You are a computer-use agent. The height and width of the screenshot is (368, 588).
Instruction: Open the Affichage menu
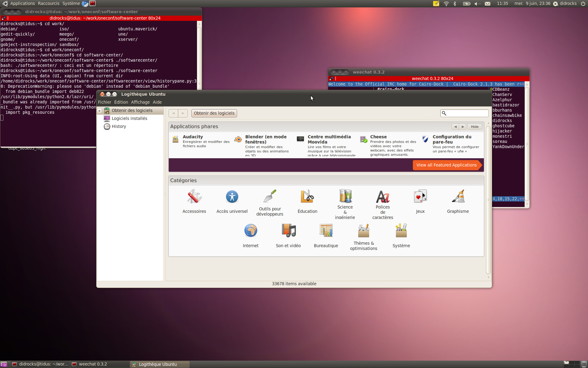[140, 102]
